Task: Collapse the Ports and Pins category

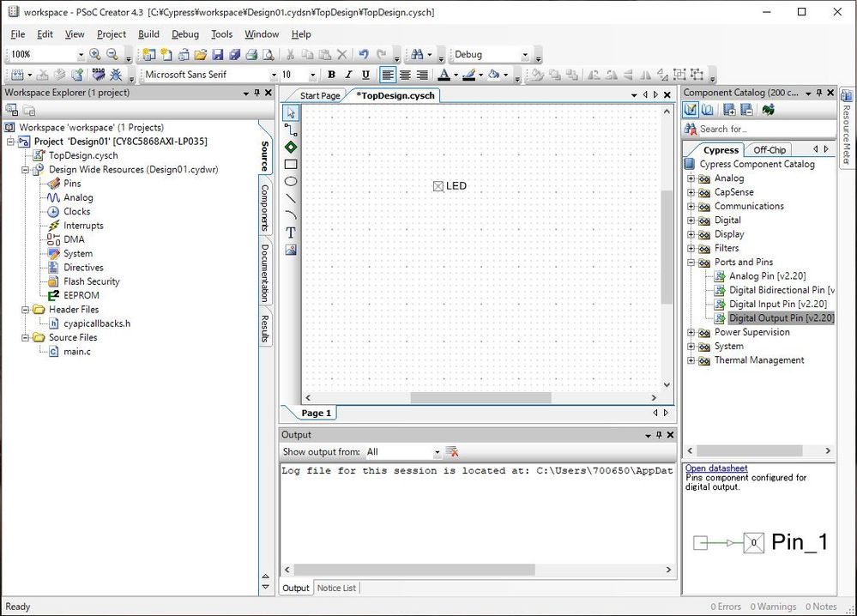Action: coord(692,262)
